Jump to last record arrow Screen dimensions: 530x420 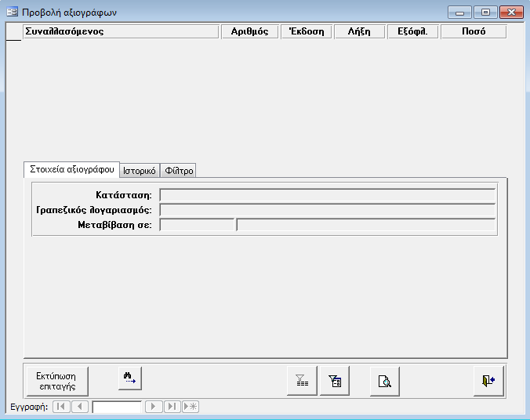coord(172,407)
